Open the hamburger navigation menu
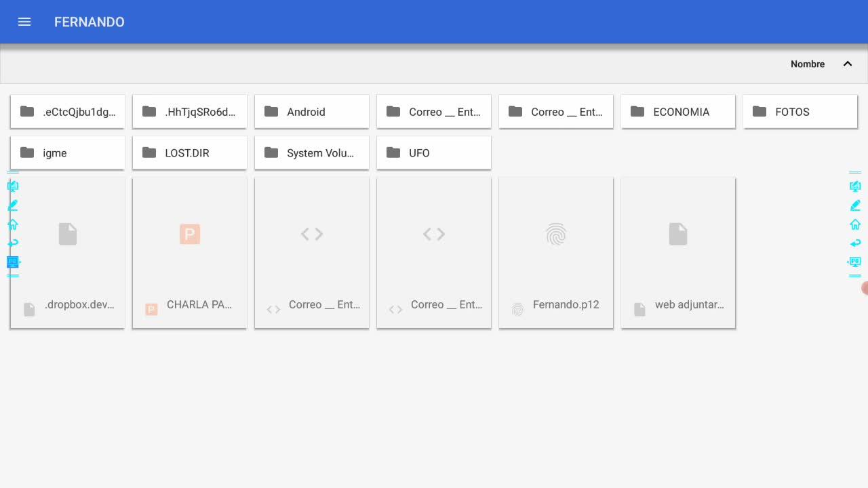Image resolution: width=868 pixels, height=488 pixels. [24, 22]
